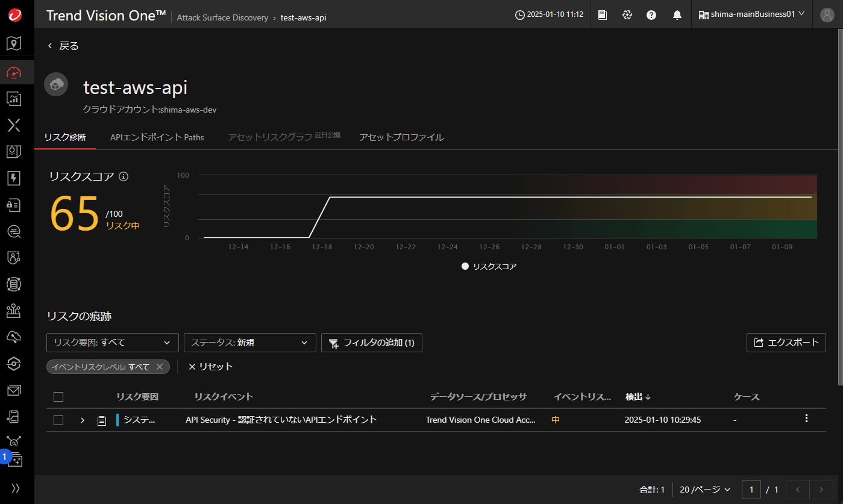Go to next page arrow
This screenshot has height=504, width=843.
click(821, 490)
